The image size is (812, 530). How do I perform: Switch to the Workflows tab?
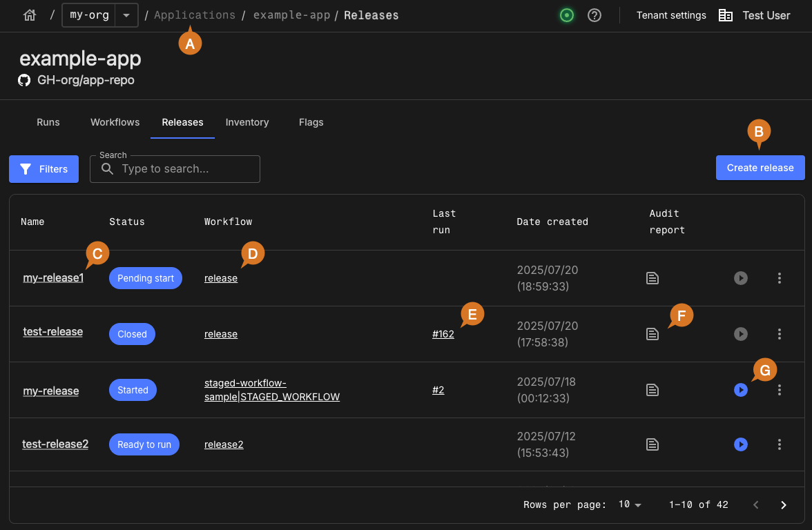click(x=115, y=122)
